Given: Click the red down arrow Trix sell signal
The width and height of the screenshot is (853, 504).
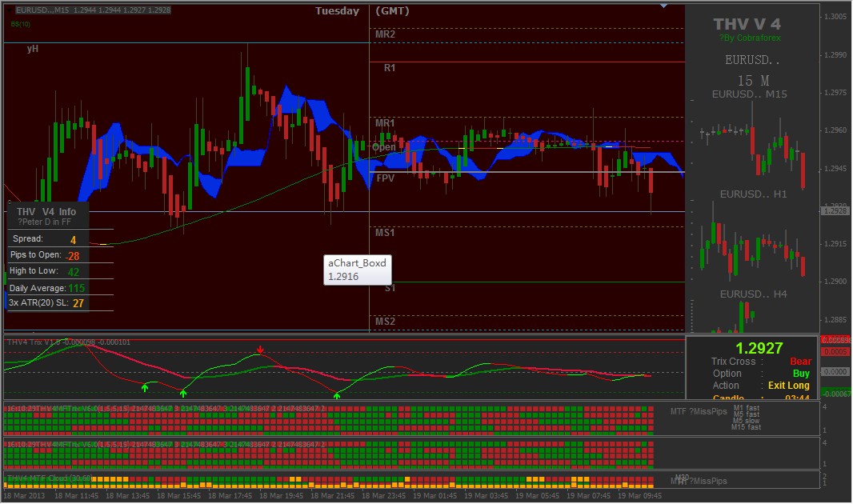Looking at the screenshot, I should 261,350.
